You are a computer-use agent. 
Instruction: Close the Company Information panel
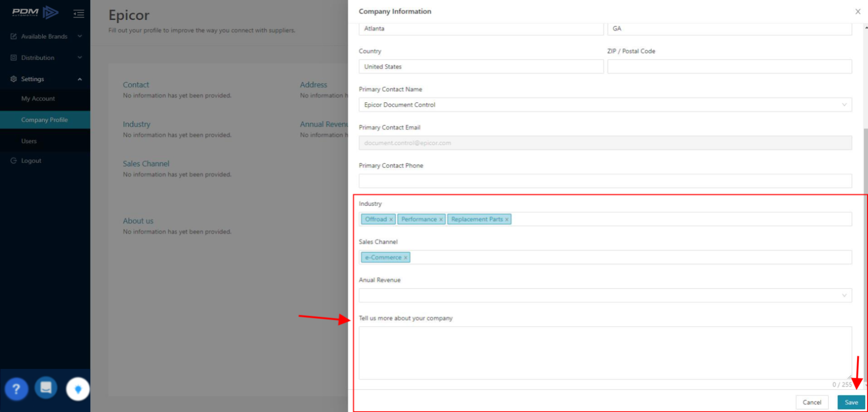[x=857, y=12]
